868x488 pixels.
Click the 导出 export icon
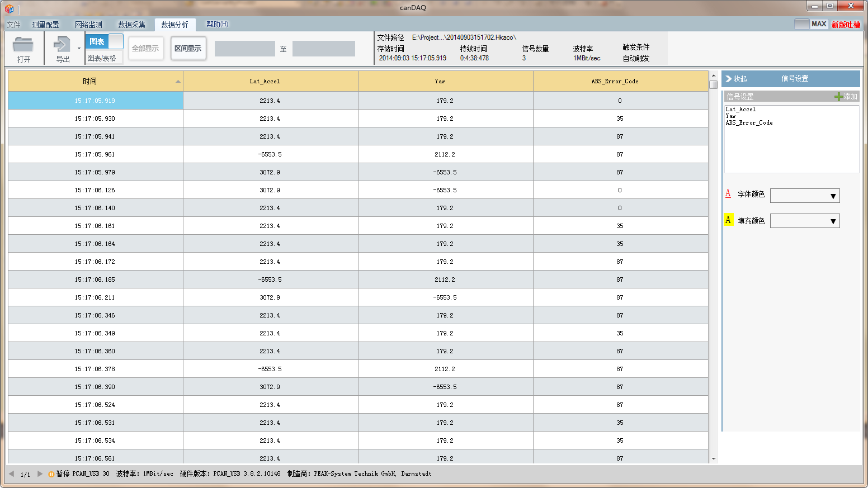click(62, 44)
